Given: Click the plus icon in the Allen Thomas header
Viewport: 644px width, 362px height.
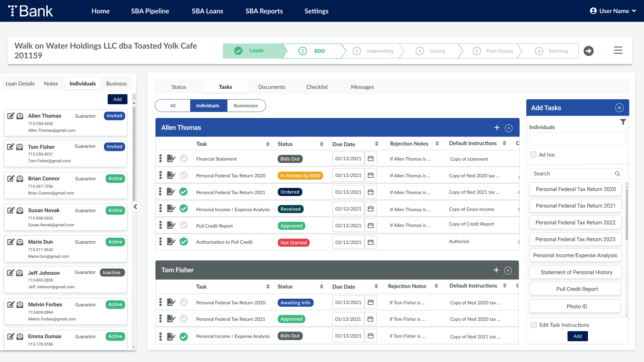Looking at the screenshot, I should [497, 128].
